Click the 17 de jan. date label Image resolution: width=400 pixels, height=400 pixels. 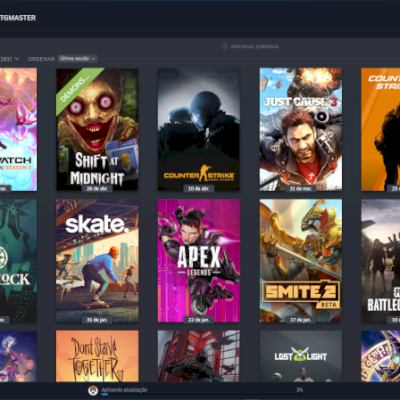coord(301,320)
